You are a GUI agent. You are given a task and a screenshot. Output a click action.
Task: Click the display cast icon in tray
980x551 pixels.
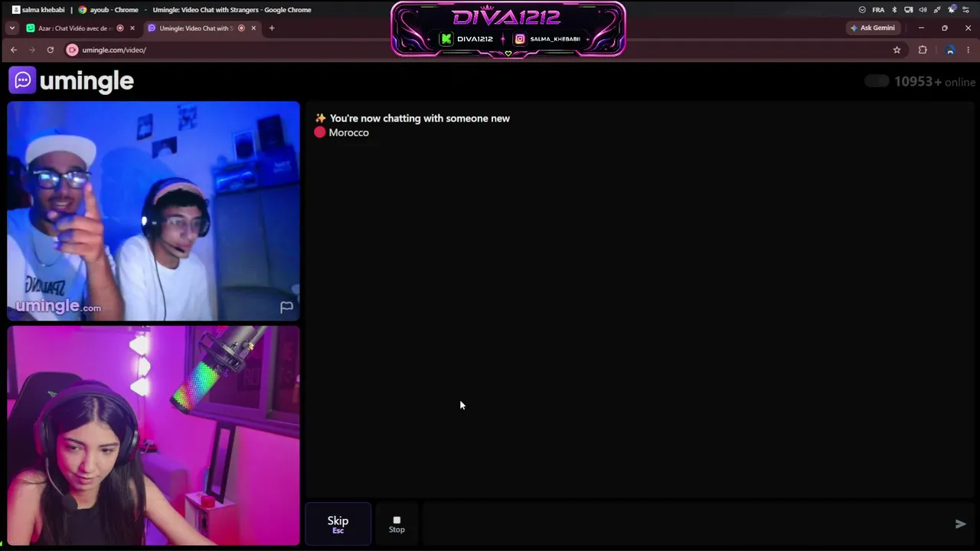pos(909,10)
